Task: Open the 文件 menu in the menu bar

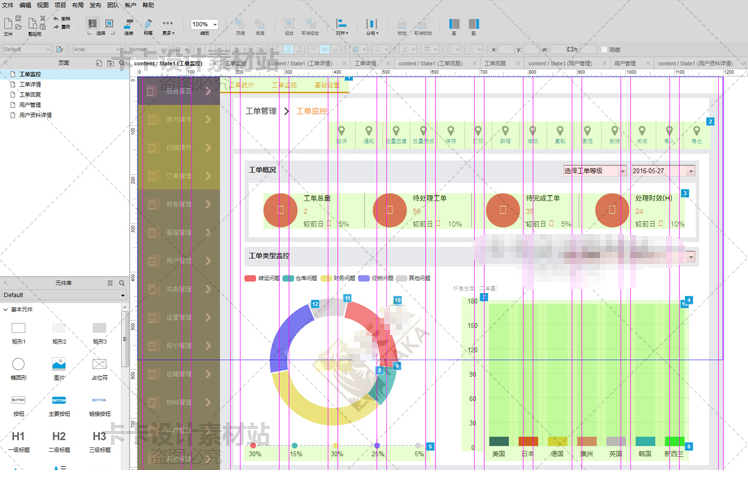Action: click(8, 5)
